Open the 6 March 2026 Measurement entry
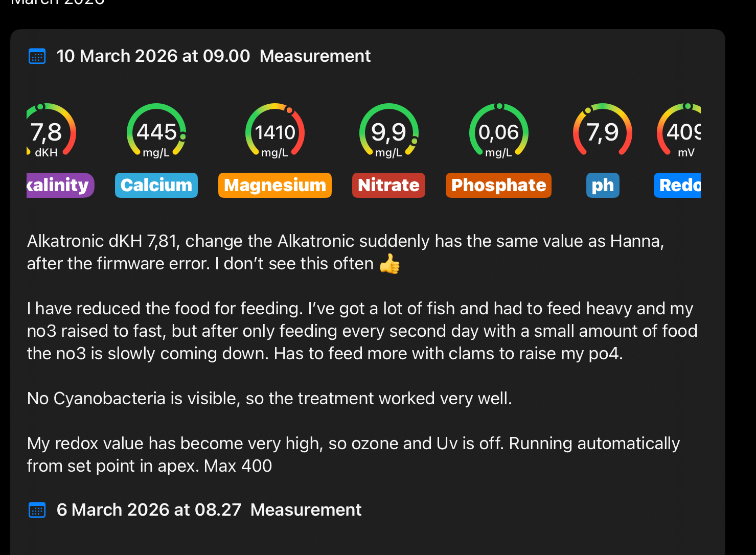The height and width of the screenshot is (555, 756). click(x=209, y=510)
